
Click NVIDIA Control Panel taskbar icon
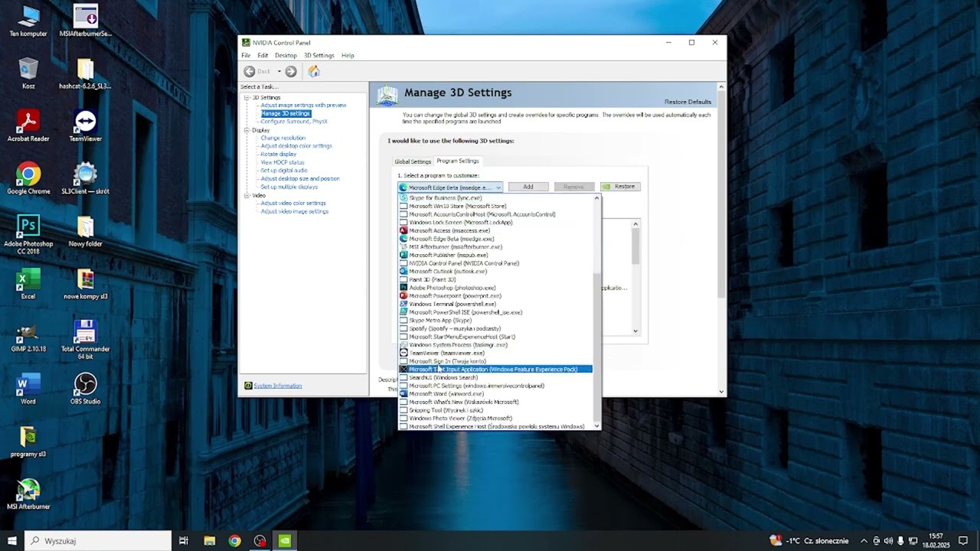[x=284, y=541]
